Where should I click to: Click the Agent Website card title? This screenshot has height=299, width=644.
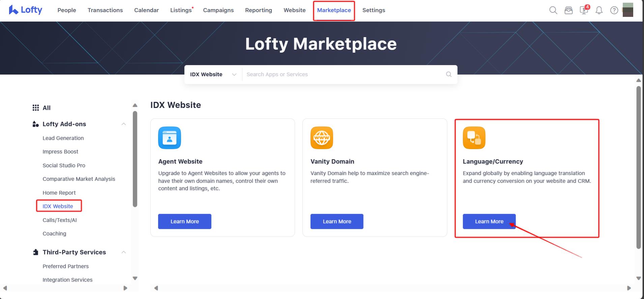pos(180,161)
